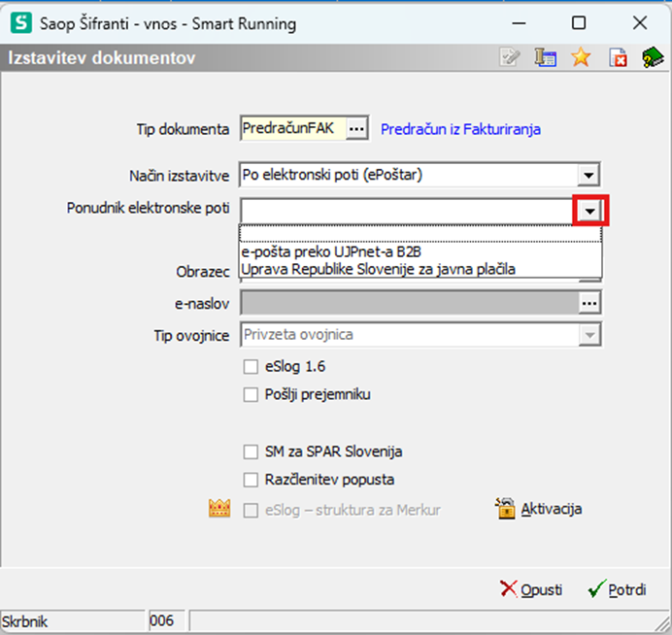Click the Tip dokumenta field PredračunFAK
The height and width of the screenshot is (635, 672).
click(x=293, y=128)
